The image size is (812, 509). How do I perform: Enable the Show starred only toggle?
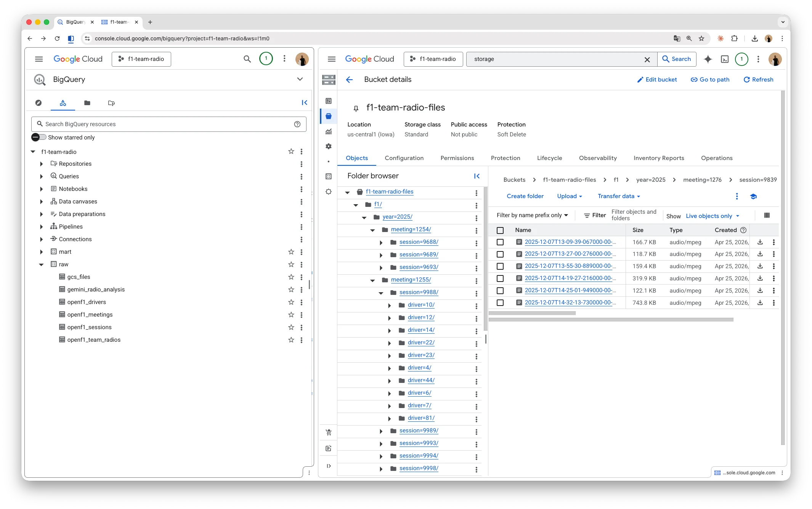tap(39, 137)
